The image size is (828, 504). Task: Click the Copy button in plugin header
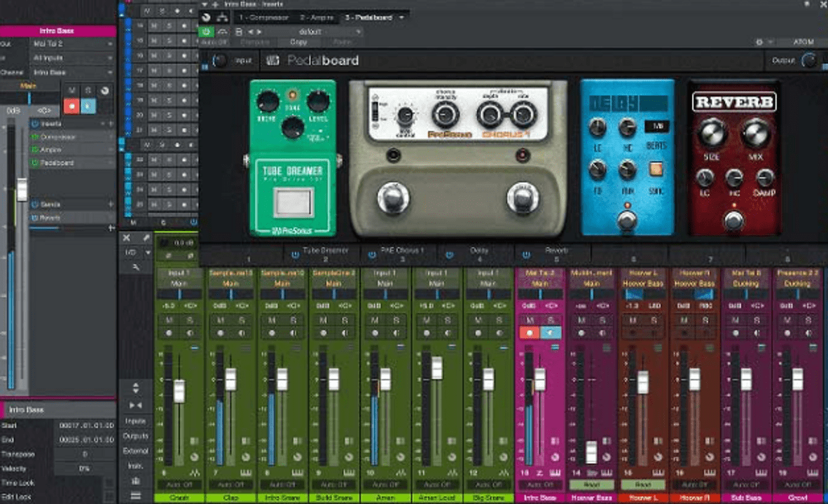298,42
